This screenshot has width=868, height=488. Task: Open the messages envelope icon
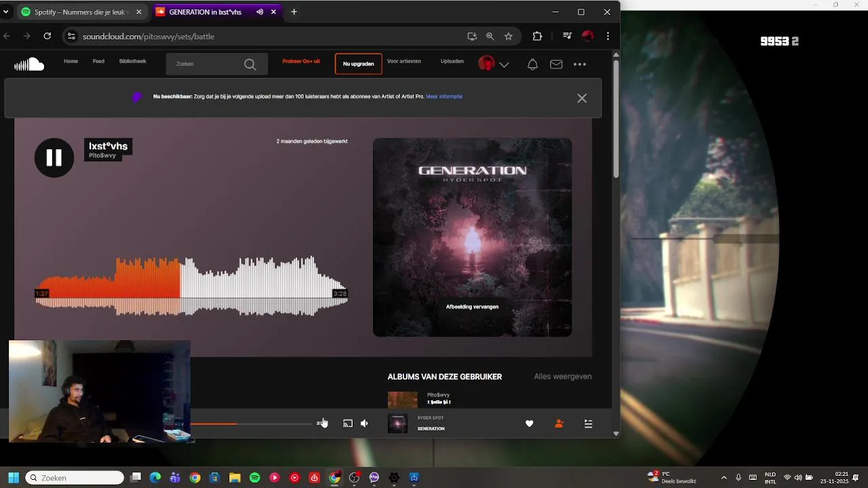pos(556,64)
